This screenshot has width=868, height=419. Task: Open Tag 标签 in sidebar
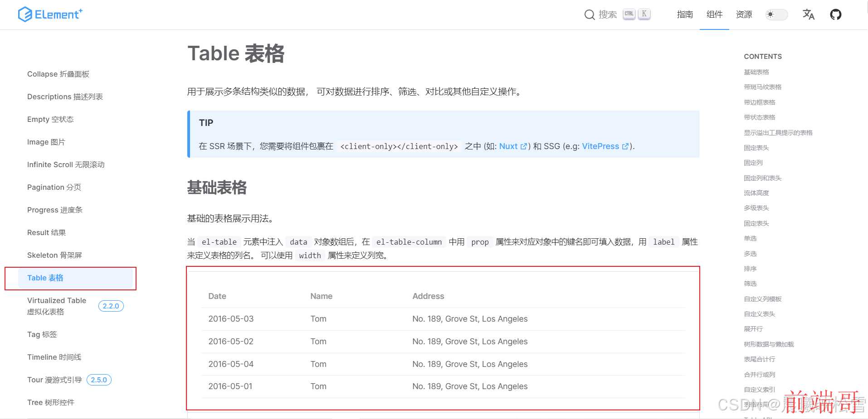42,334
